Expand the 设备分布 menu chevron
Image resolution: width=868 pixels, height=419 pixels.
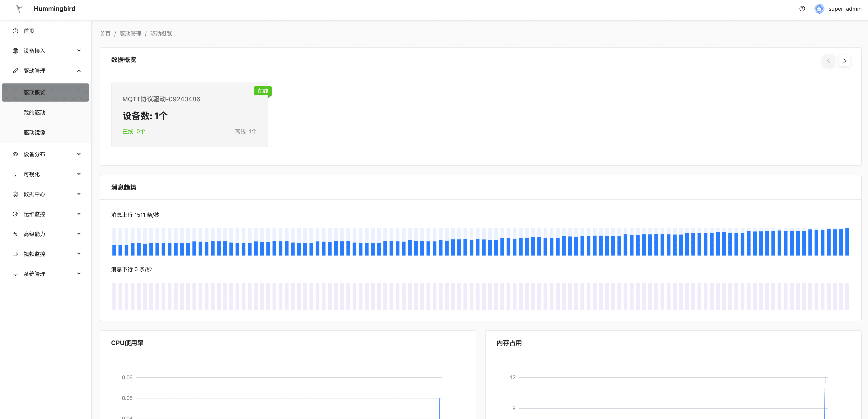pos(79,154)
